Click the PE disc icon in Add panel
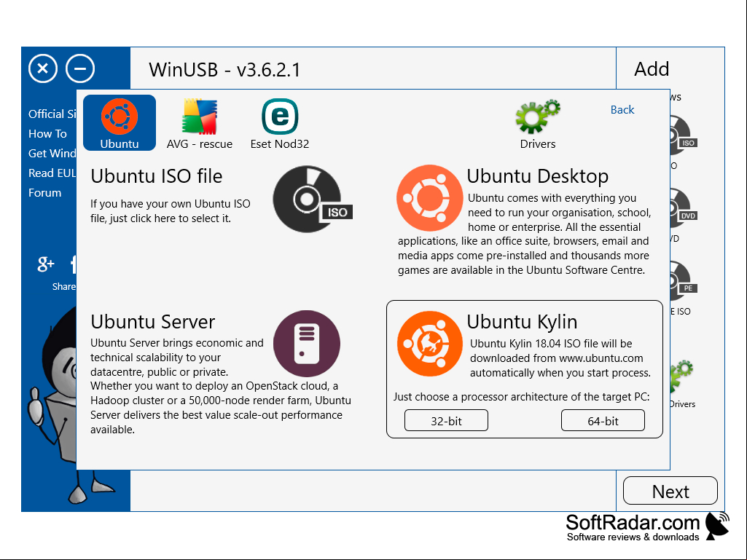Viewport: 747px width, 560px height. tap(684, 281)
